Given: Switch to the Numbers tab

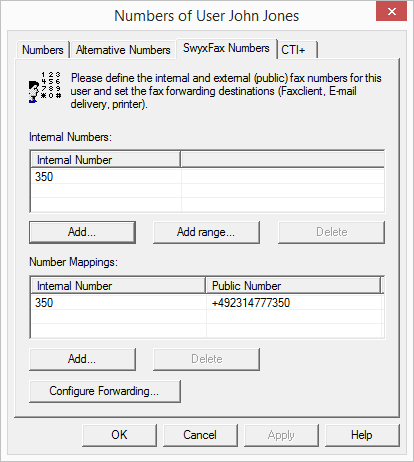Looking at the screenshot, I should pos(43,50).
